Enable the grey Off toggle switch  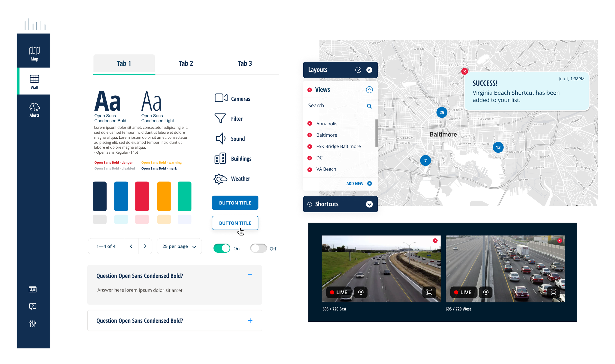258,248
